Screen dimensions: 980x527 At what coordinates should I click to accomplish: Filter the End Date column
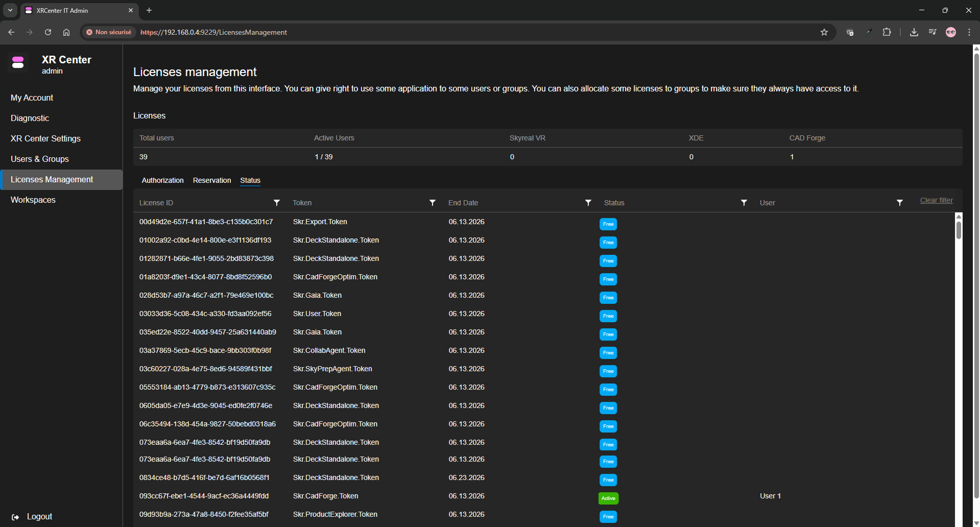pos(588,203)
